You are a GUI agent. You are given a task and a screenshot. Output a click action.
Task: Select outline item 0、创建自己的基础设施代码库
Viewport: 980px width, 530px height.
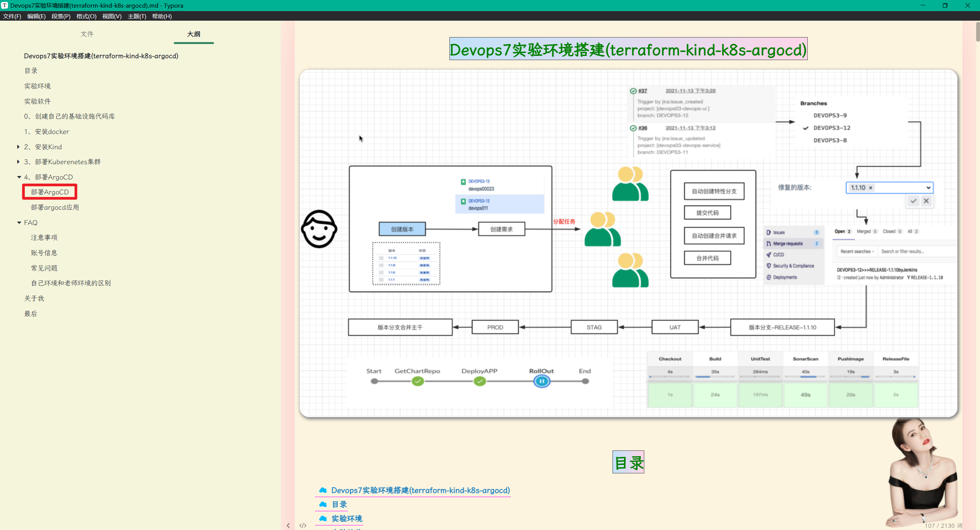(69, 116)
